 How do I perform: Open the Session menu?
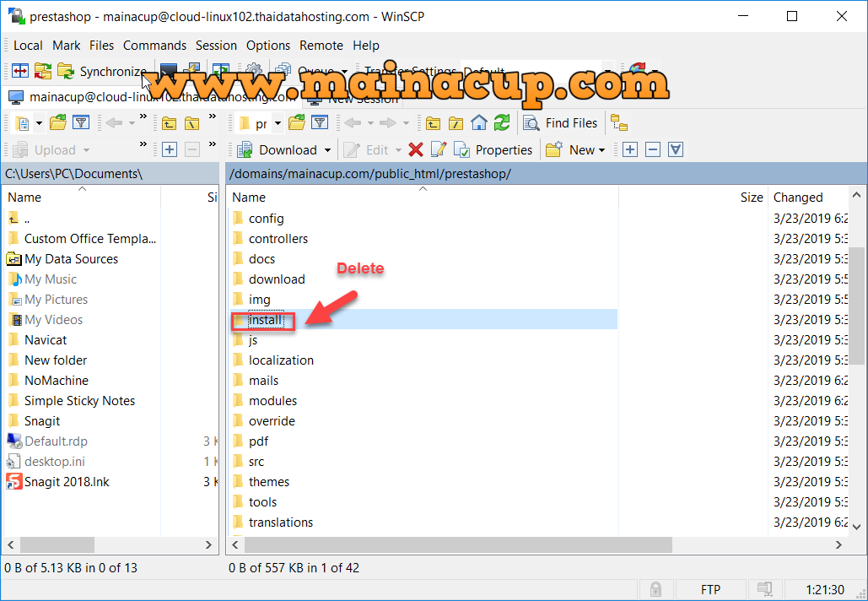(216, 46)
